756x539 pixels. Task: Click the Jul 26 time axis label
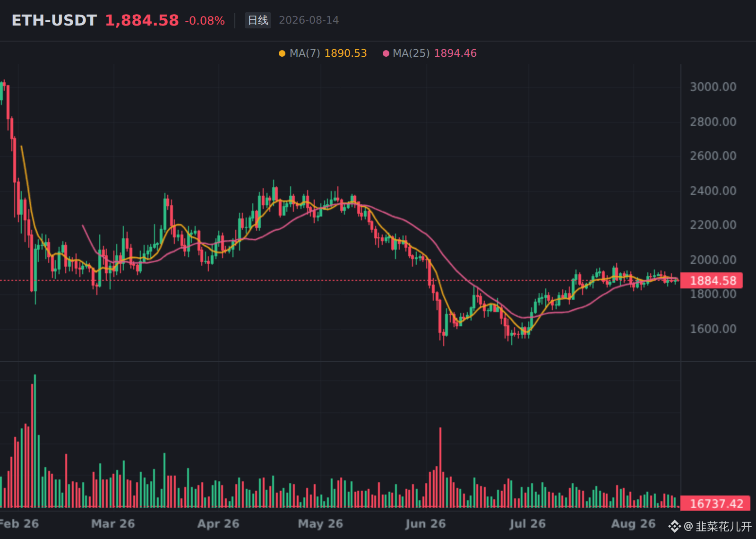tap(527, 524)
